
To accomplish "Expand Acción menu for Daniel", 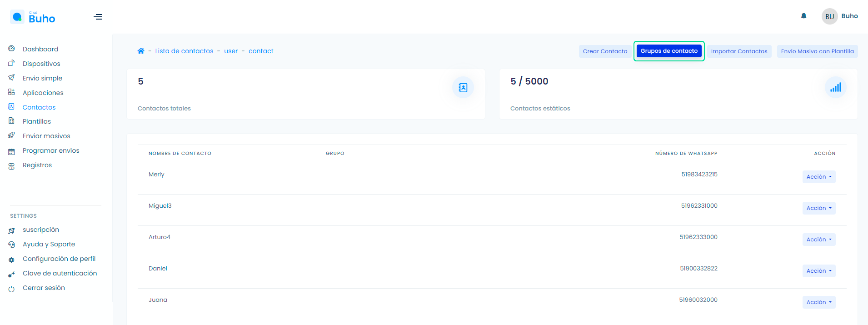I will [x=818, y=271].
